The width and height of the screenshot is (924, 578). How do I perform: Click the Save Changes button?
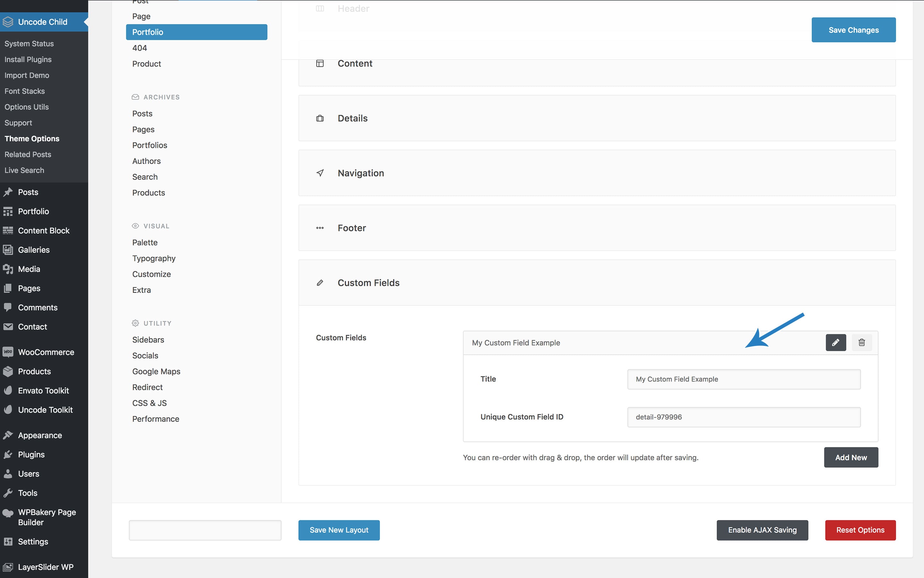pos(853,30)
